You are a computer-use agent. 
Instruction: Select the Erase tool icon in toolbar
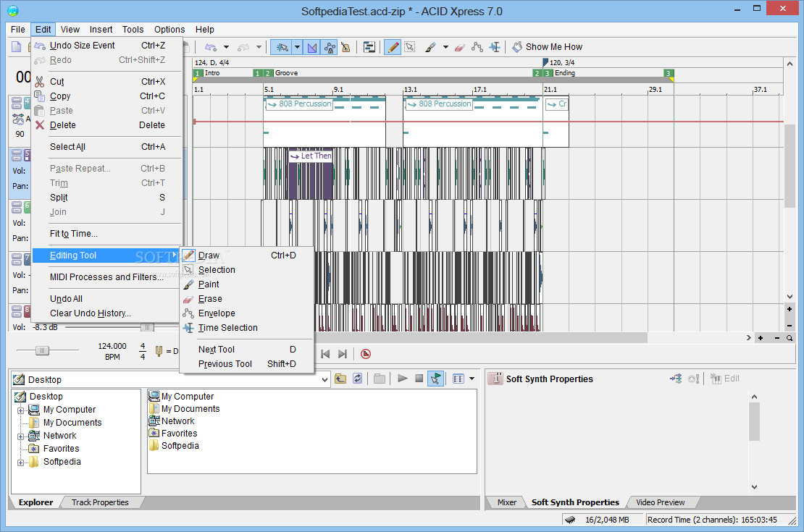pos(460,47)
